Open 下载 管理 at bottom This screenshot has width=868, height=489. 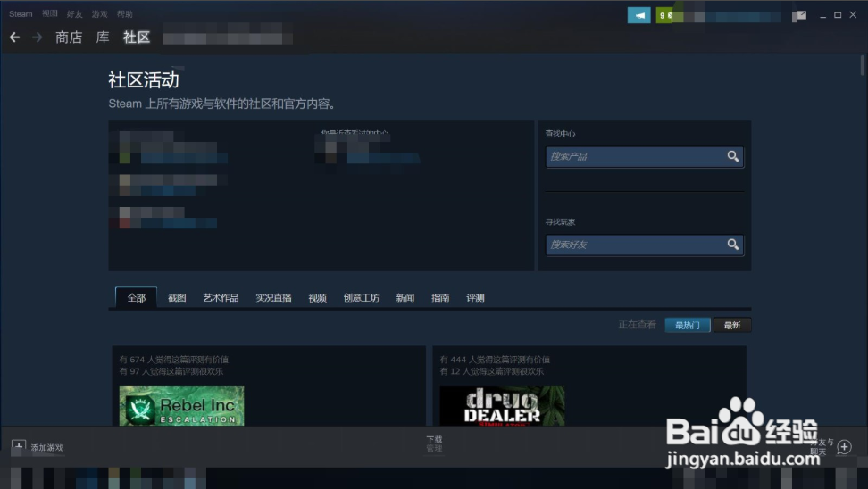coord(435,443)
